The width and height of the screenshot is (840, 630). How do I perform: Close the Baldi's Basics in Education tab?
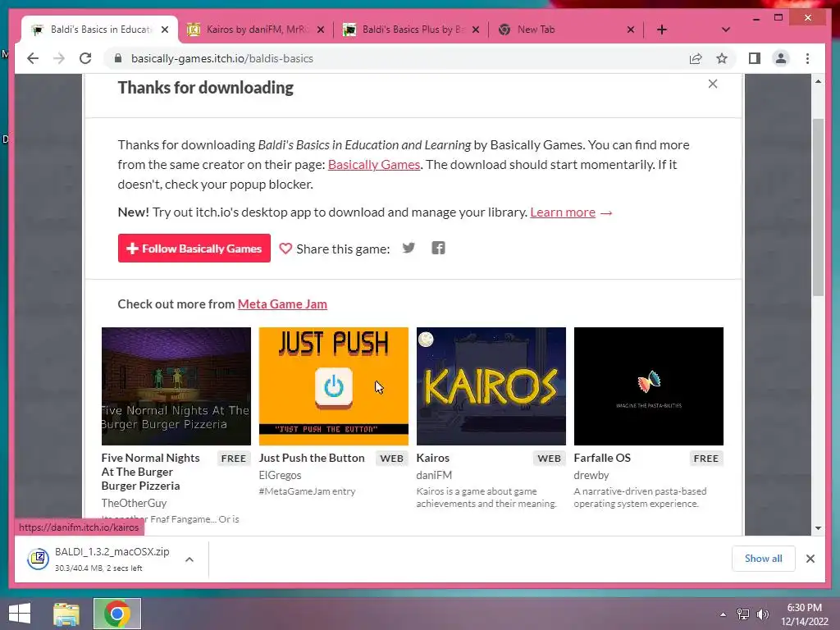(x=165, y=30)
